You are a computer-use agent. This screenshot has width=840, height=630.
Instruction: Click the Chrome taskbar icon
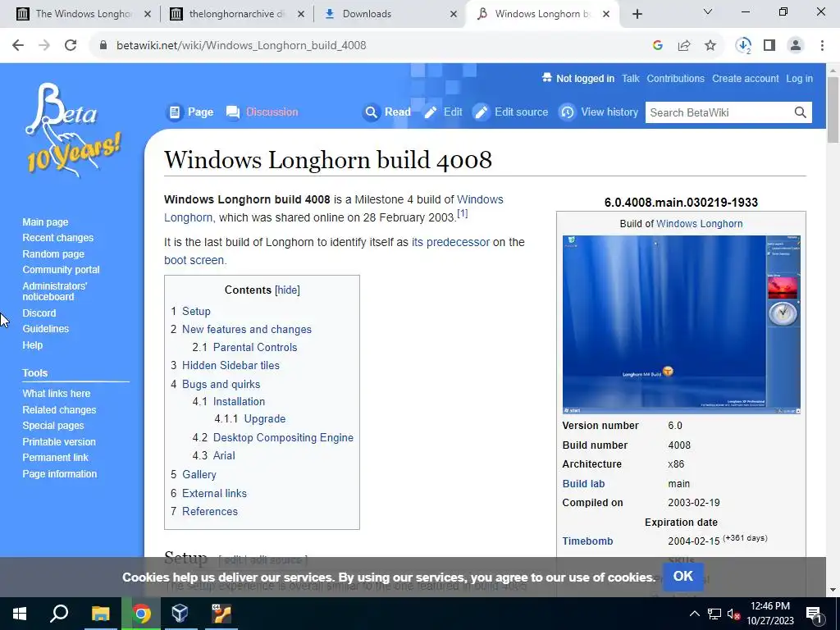coord(141,614)
